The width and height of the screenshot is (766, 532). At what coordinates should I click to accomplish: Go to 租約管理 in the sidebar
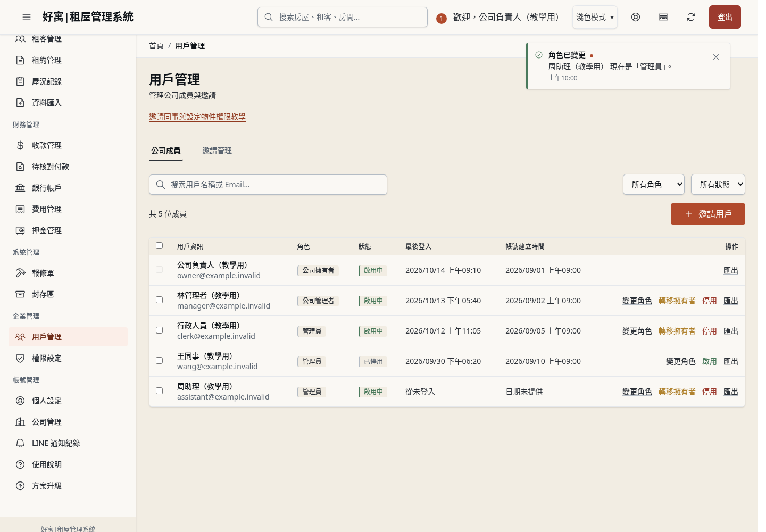(68, 60)
